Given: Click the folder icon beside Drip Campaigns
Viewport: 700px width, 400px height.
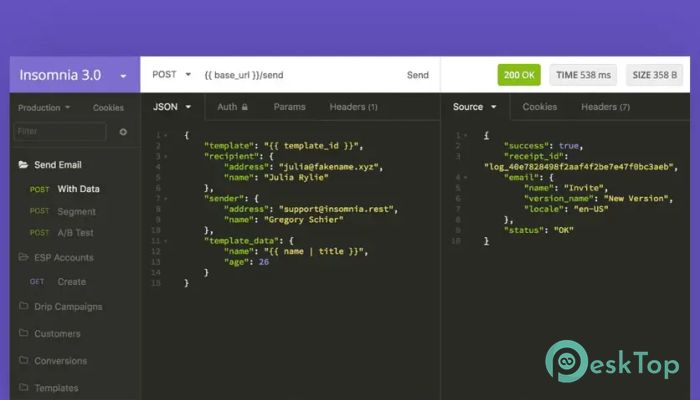Looking at the screenshot, I should click(x=24, y=306).
